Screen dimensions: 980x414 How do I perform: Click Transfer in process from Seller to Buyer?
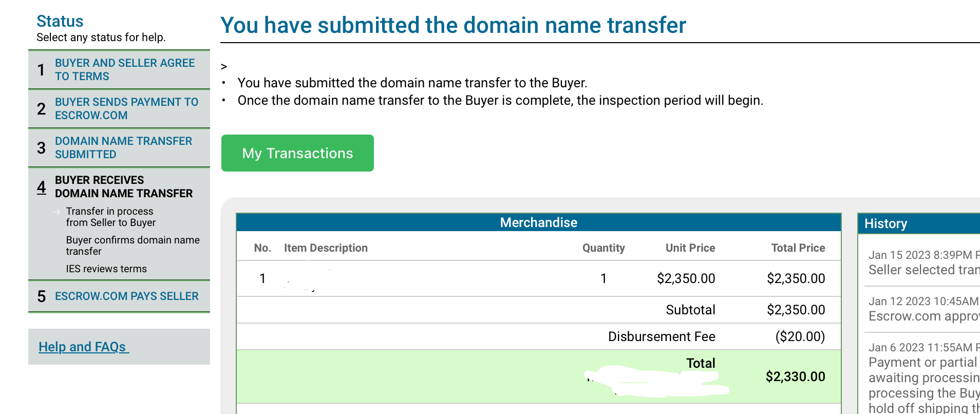(110, 217)
